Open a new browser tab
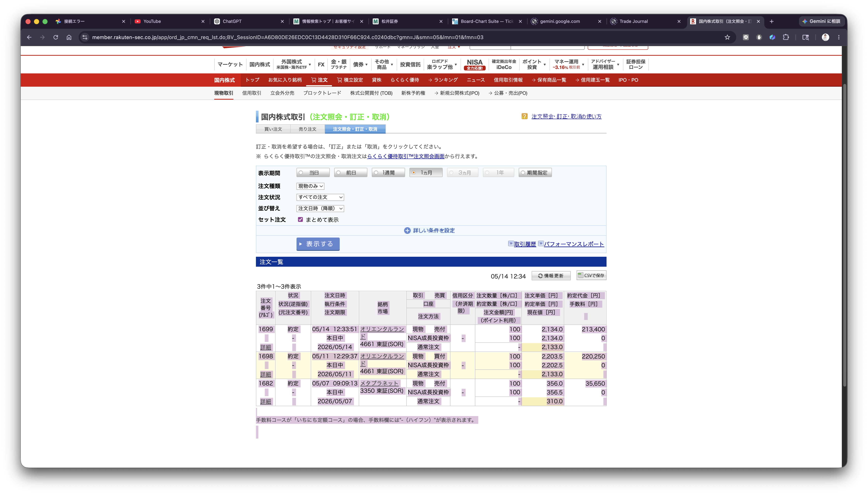The width and height of the screenshot is (868, 495). coord(772,21)
